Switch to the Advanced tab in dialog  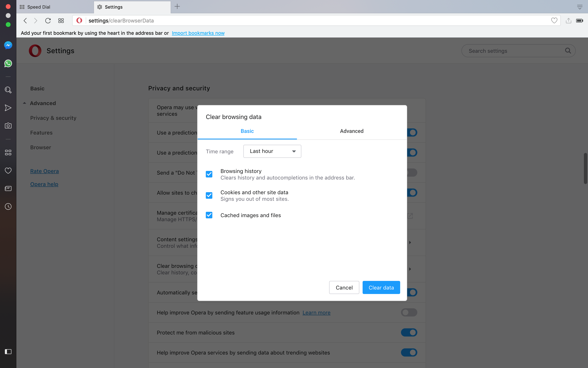pos(352,131)
